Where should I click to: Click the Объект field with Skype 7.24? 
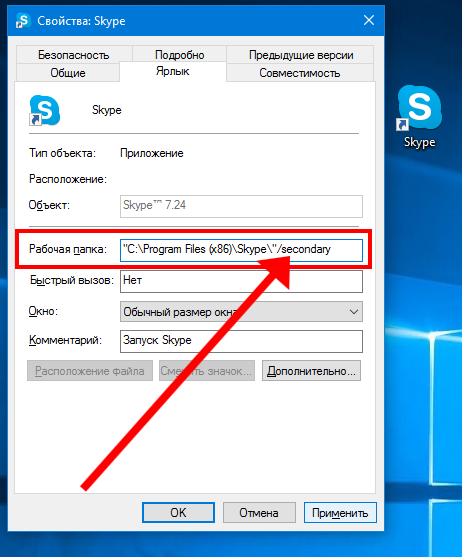(241, 206)
